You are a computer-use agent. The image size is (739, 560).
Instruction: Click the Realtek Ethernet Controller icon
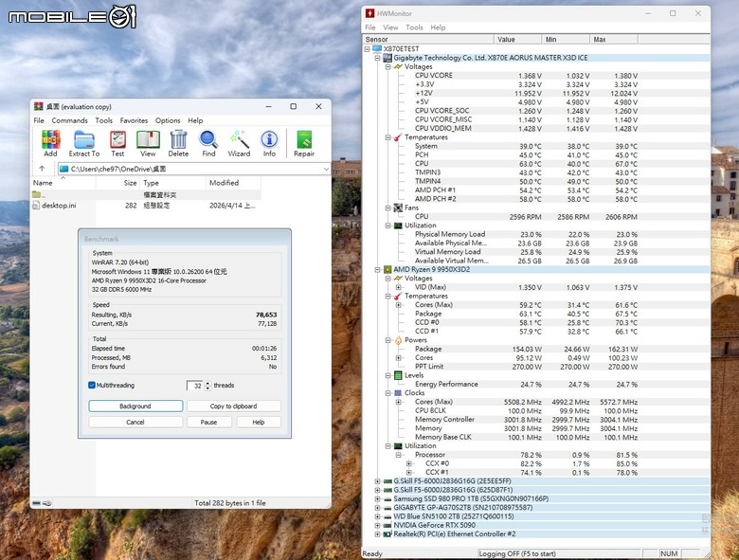point(388,534)
